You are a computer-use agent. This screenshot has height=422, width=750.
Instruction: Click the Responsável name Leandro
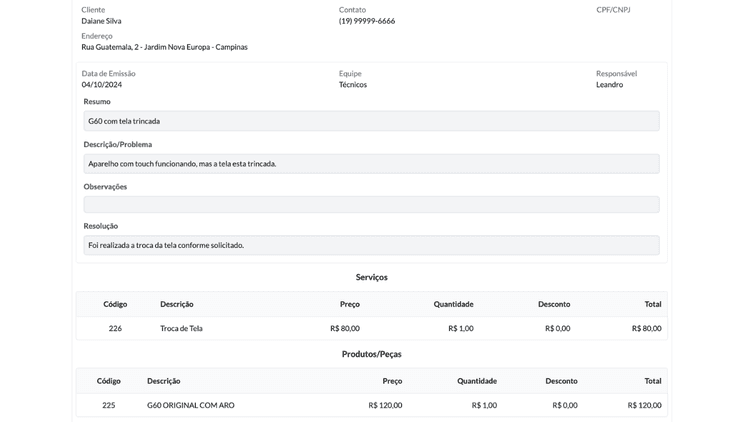[609, 85]
